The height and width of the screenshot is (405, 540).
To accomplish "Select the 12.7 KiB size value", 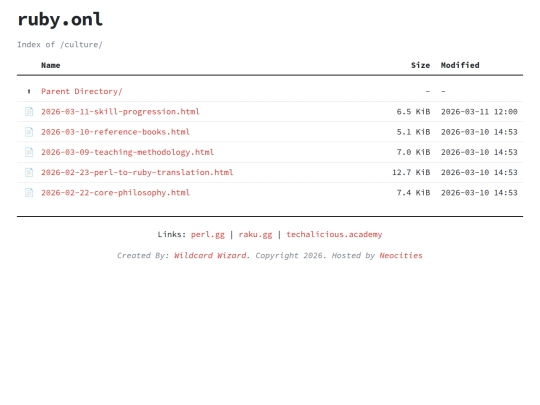I will (x=411, y=172).
